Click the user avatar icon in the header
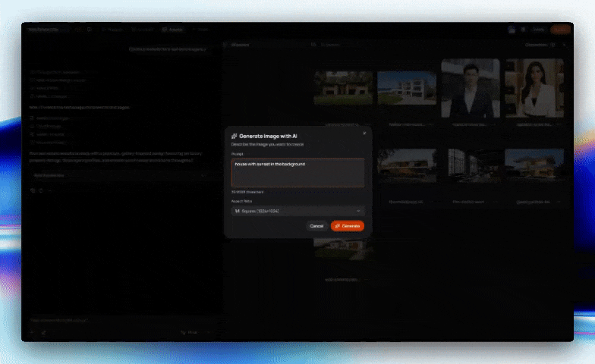 pyautogui.click(x=512, y=29)
